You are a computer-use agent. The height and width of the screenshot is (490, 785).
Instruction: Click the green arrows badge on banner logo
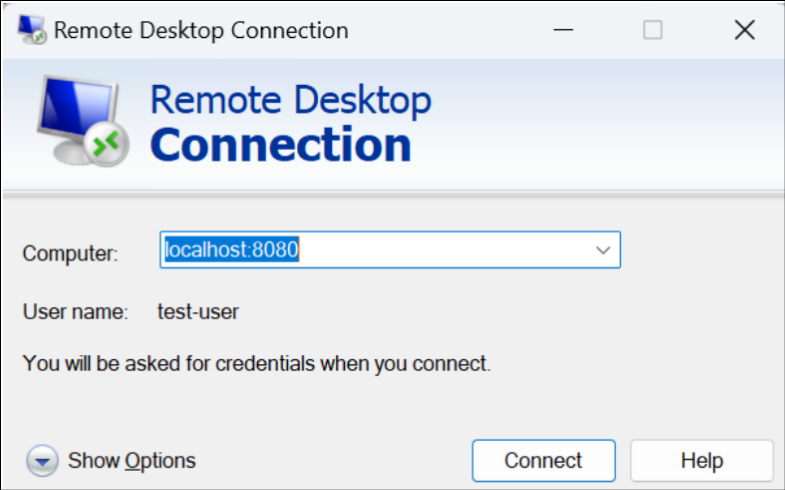[x=106, y=145]
